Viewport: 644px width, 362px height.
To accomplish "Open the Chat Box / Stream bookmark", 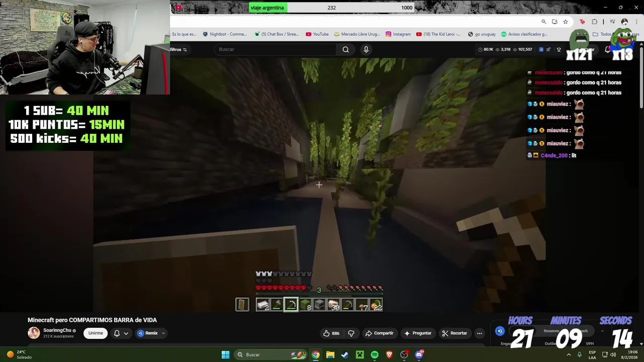I will [x=277, y=34].
